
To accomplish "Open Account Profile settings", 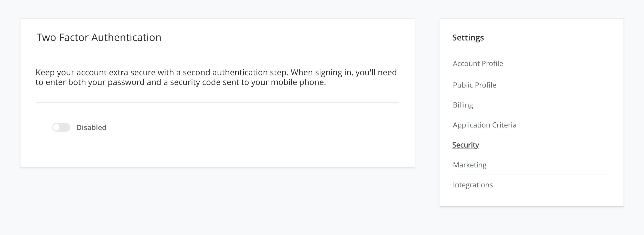I will 478,63.
